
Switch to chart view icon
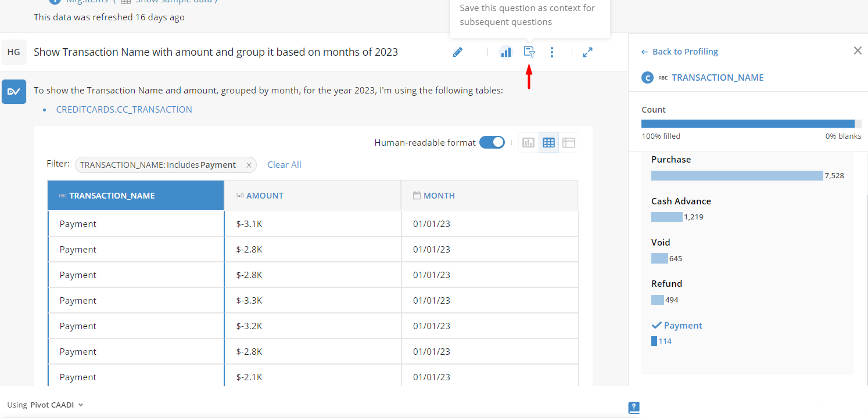[528, 142]
